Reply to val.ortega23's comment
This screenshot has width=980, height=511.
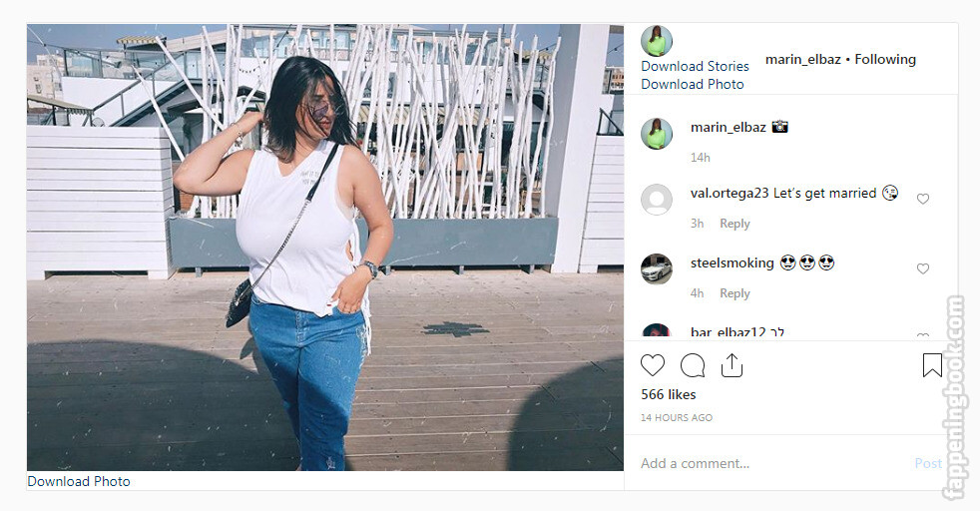click(x=735, y=224)
